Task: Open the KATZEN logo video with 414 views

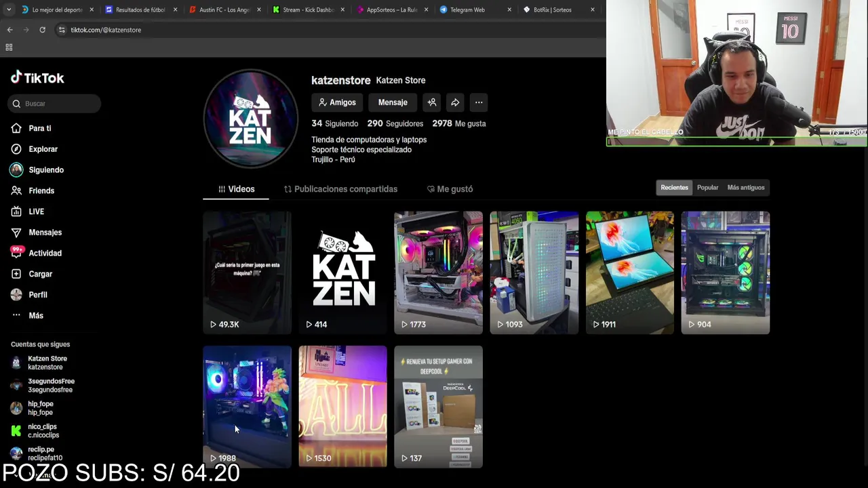Action: click(343, 272)
